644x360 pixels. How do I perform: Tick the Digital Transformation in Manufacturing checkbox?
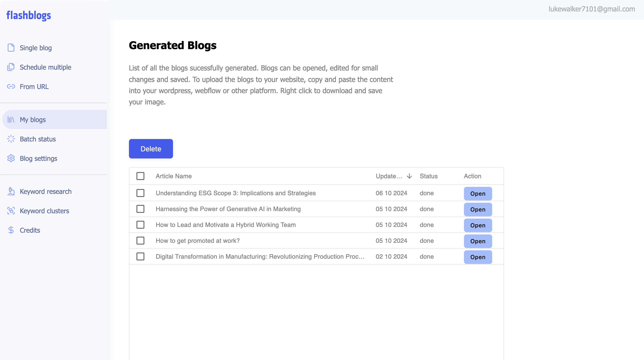click(140, 256)
